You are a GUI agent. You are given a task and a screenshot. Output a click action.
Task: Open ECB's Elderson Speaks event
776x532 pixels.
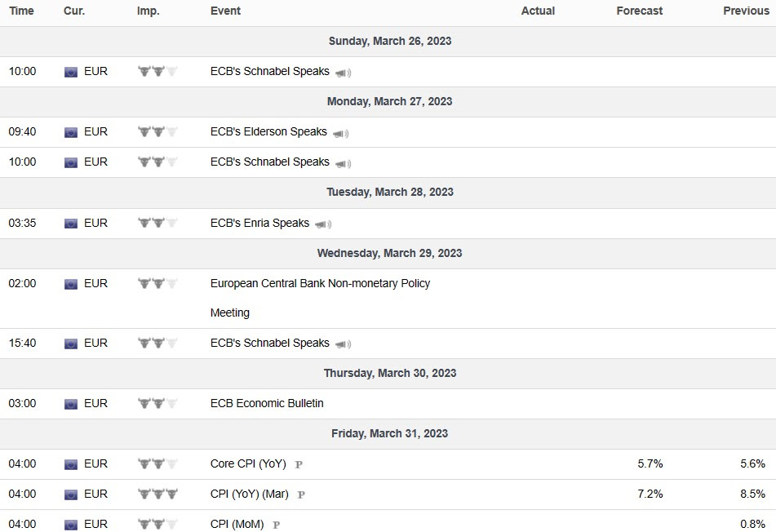click(268, 131)
